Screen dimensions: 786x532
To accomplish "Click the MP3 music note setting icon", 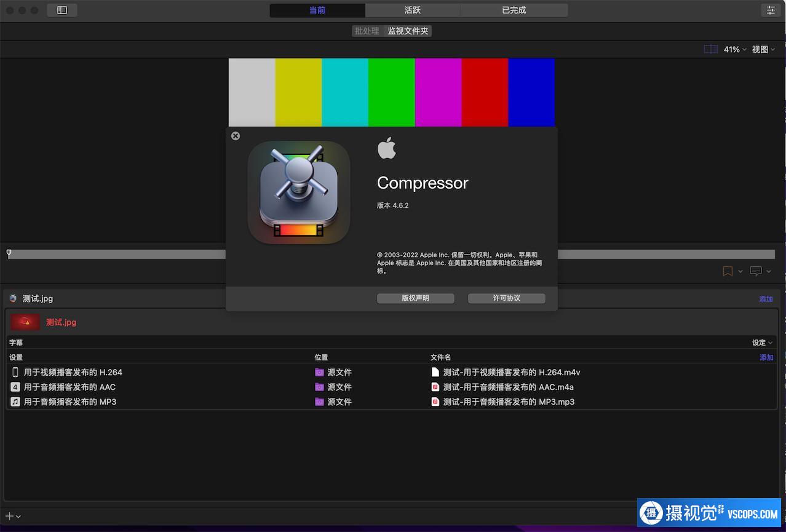I will (x=15, y=402).
